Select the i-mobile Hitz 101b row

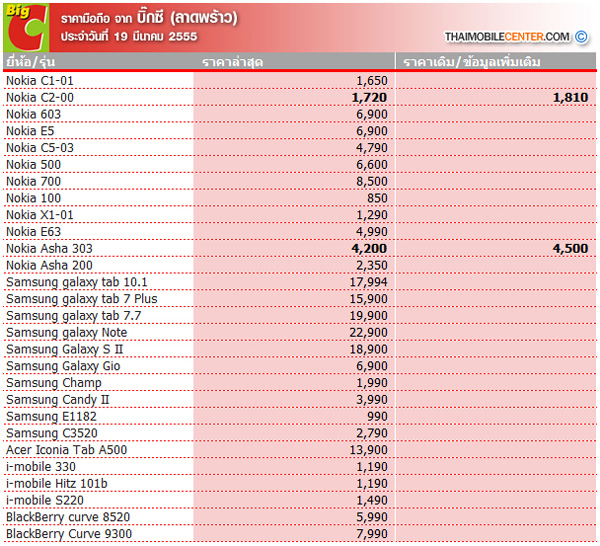pyautogui.click(x=57, y=484)
